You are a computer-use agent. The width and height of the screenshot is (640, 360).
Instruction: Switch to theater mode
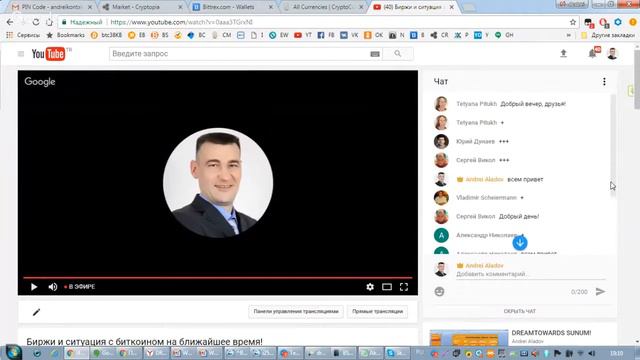tap(387, 287)
